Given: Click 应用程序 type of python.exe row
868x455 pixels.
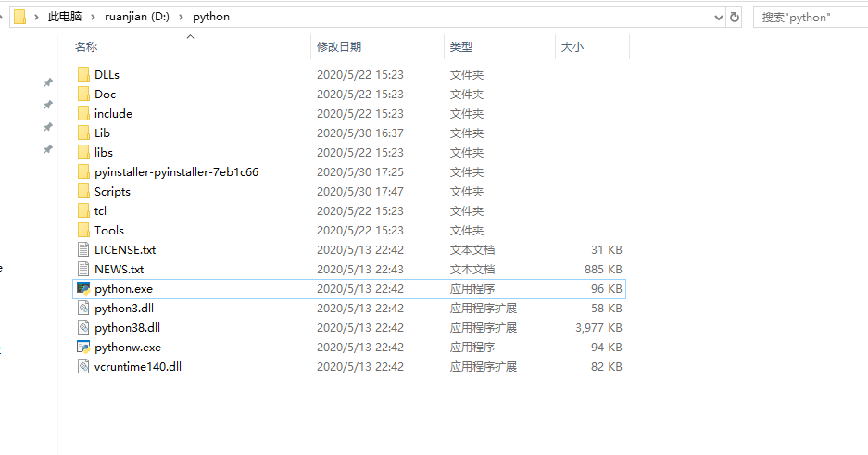Looking at the screenshot, I should point(472,289).
